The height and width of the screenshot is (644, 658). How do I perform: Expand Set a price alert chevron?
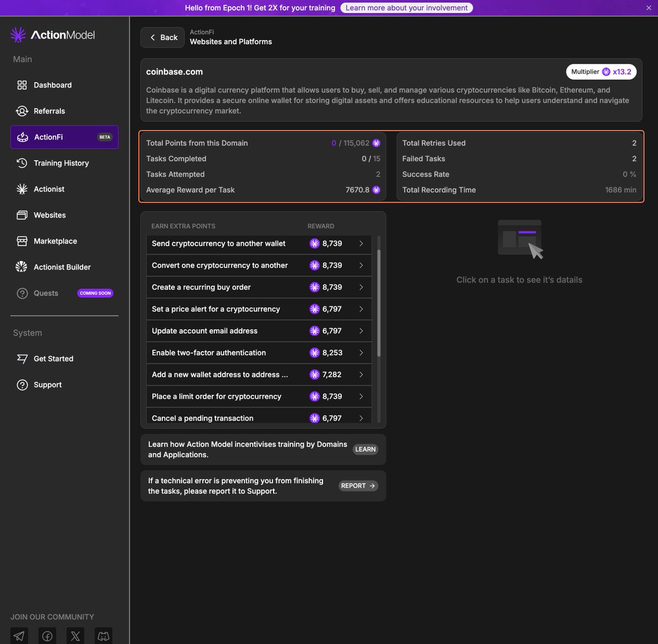point(361,309)
